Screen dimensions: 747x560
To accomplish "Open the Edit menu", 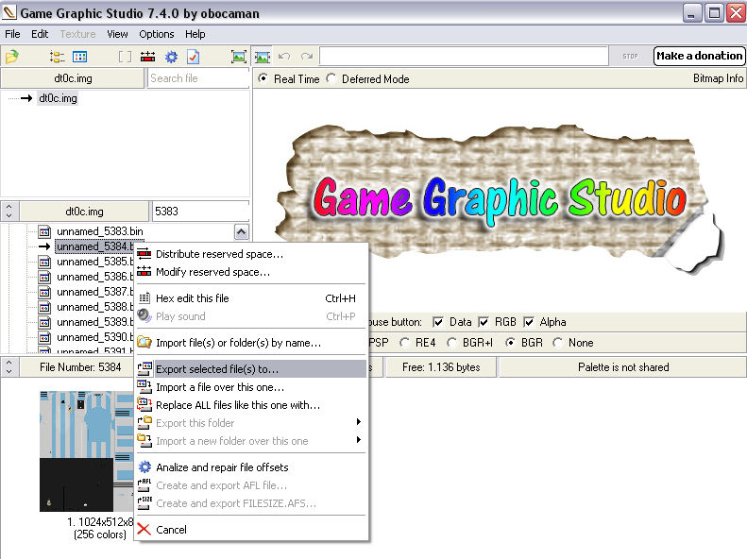I will (40, 34).
